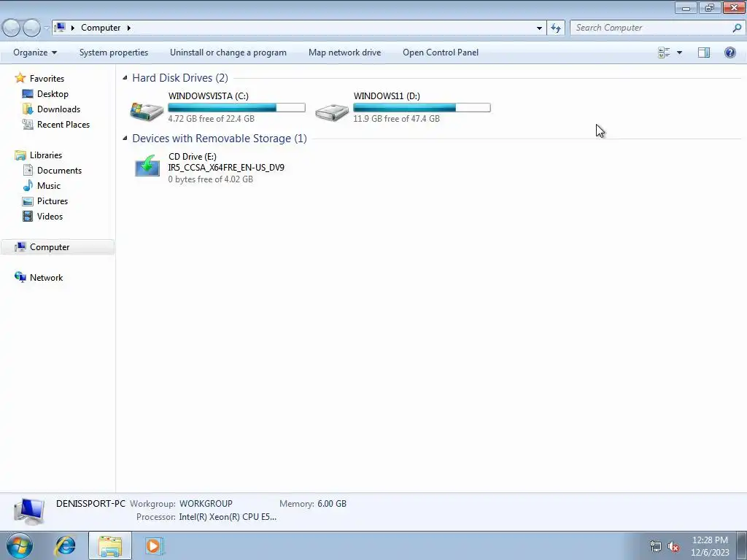Viewport: 747px width, 560px height.
Task: Click the search magnifier icon
Action: 737,28
